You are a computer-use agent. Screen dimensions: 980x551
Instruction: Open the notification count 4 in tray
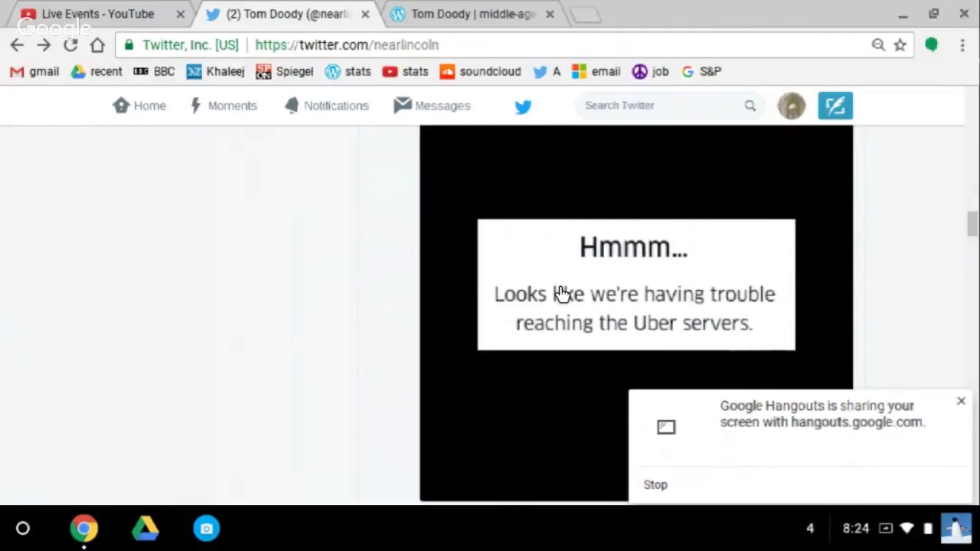tap(810, 528)
